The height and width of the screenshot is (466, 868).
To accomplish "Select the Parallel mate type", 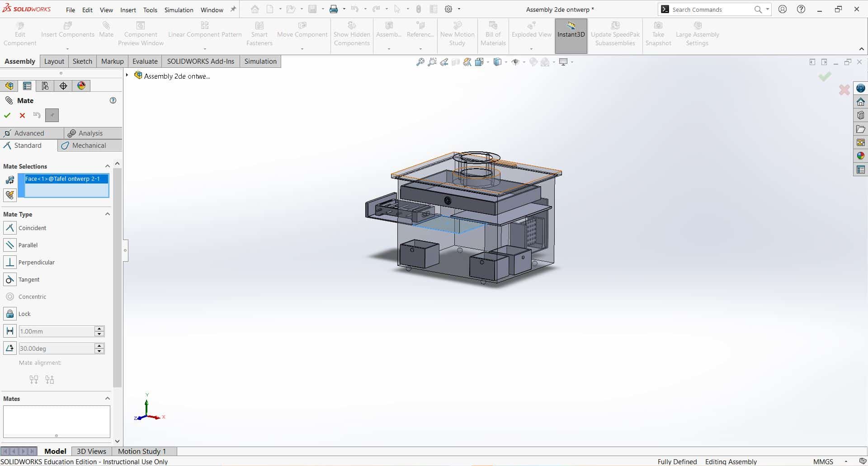I will point(10,245).
